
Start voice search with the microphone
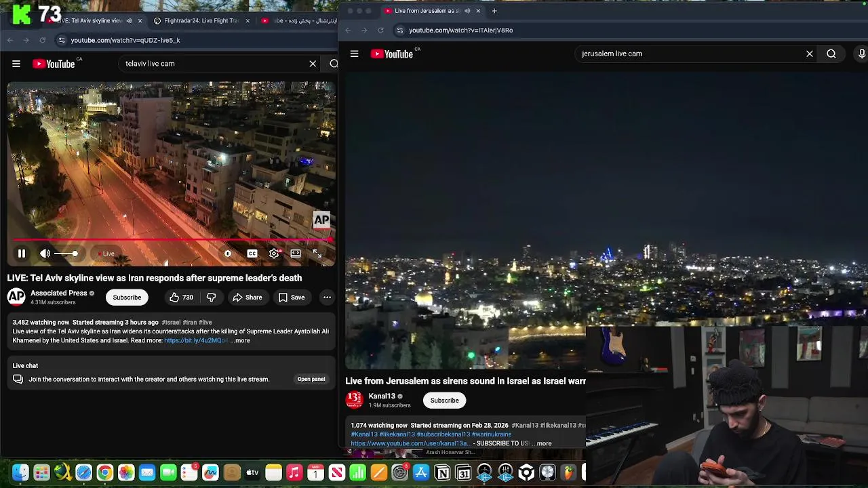(x=861, y=54)
